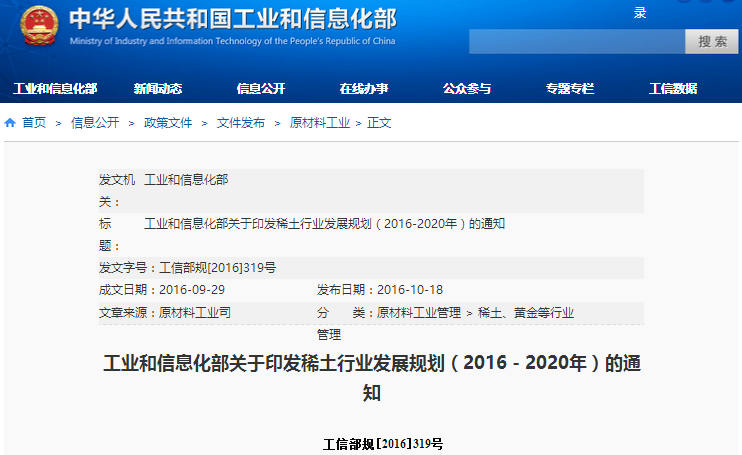
Task: Click 正文 at the breadcrumb end
Action: (x=380, y=123)
